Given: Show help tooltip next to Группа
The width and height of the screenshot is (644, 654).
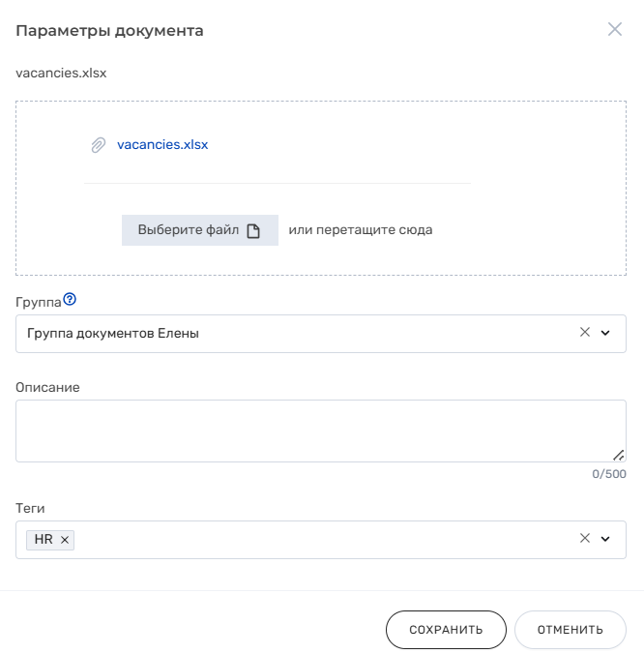Looking at the screenshot, I should point(70,300).
